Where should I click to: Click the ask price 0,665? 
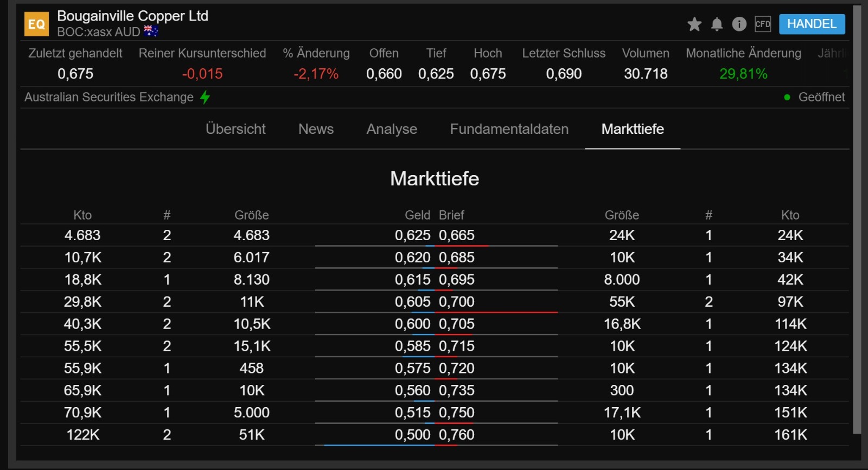coord(457,235)
